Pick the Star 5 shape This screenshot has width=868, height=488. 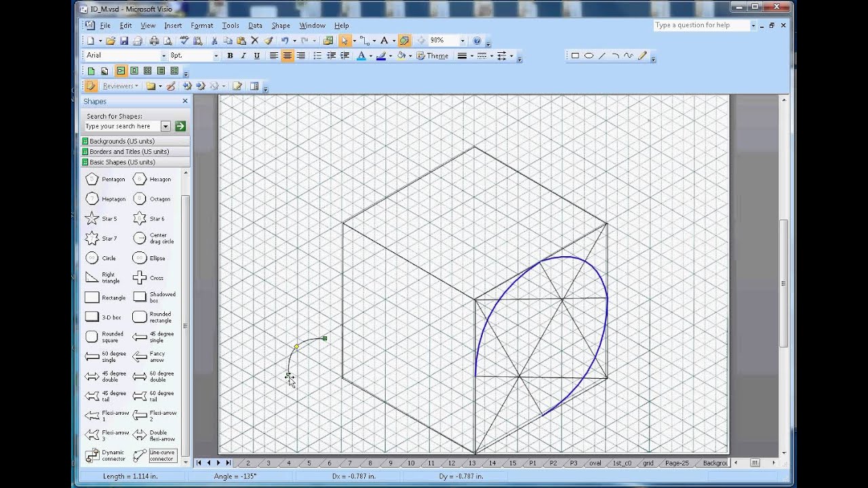click(101, 218)
